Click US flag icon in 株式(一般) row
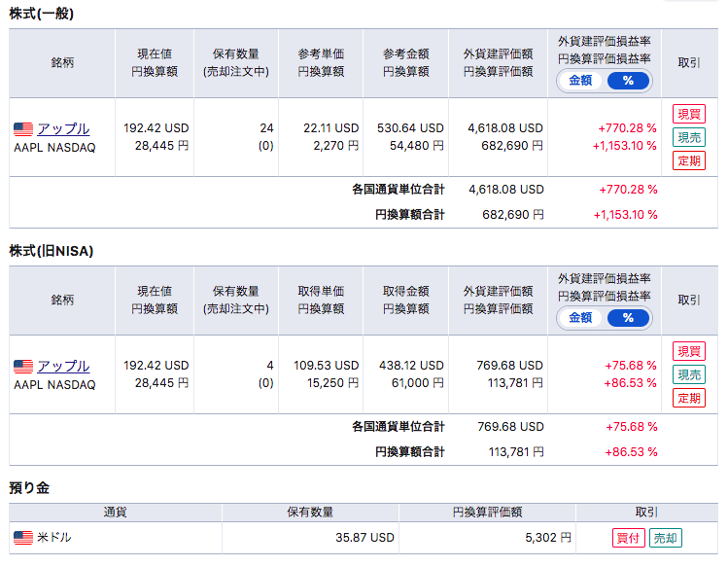The height and width of the screenshot is (567, 728). click(23, 129)
